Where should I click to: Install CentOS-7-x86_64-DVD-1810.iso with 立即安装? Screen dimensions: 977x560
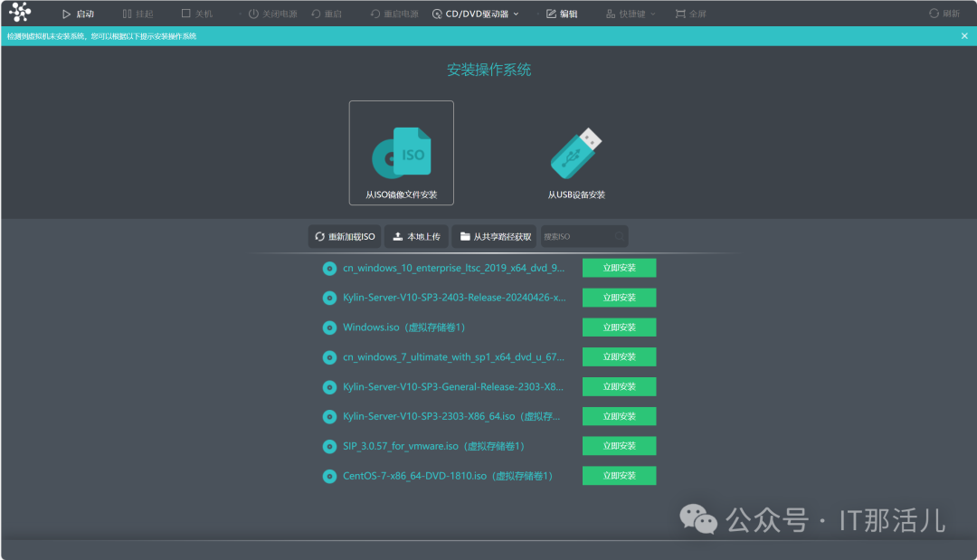620,476
